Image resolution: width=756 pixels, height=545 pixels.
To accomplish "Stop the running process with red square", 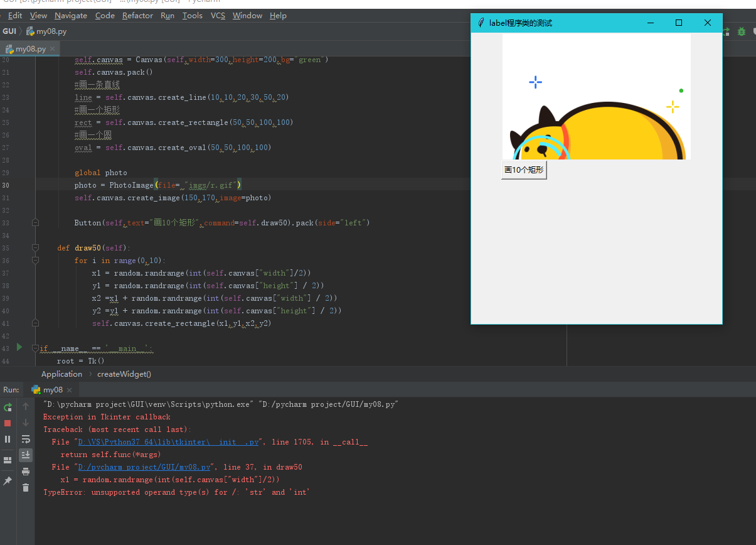I will coord(8,423).
